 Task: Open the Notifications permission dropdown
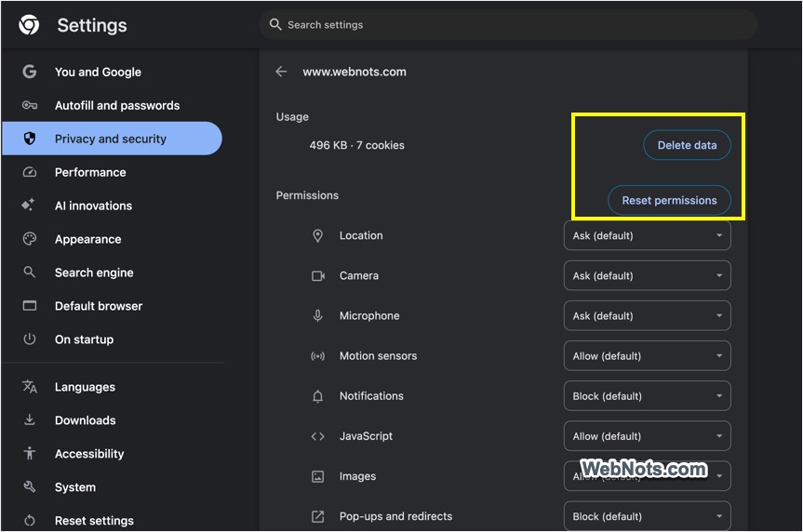point(647,396)
